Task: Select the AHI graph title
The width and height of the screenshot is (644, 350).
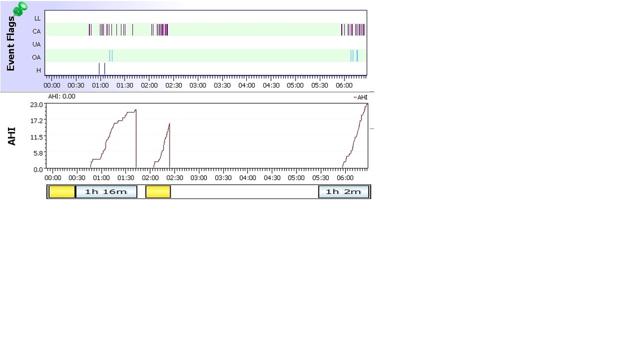Action: pyautogui.click(x=11, y=136)
